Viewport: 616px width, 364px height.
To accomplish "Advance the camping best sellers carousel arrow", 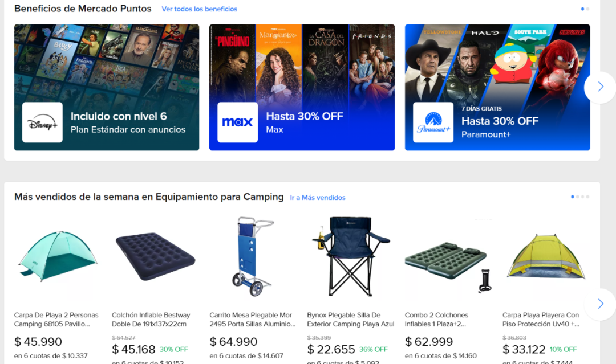I will pyautogui.click(x=600, y=304).
